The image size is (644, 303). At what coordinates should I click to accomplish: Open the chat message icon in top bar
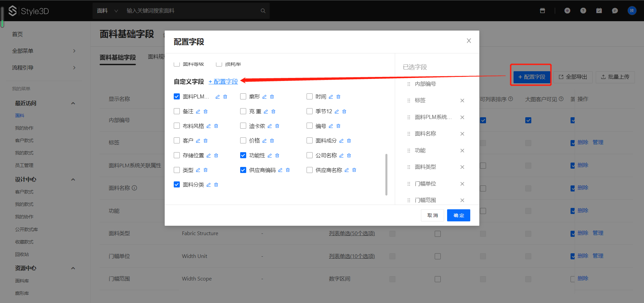tap(615, 11)
